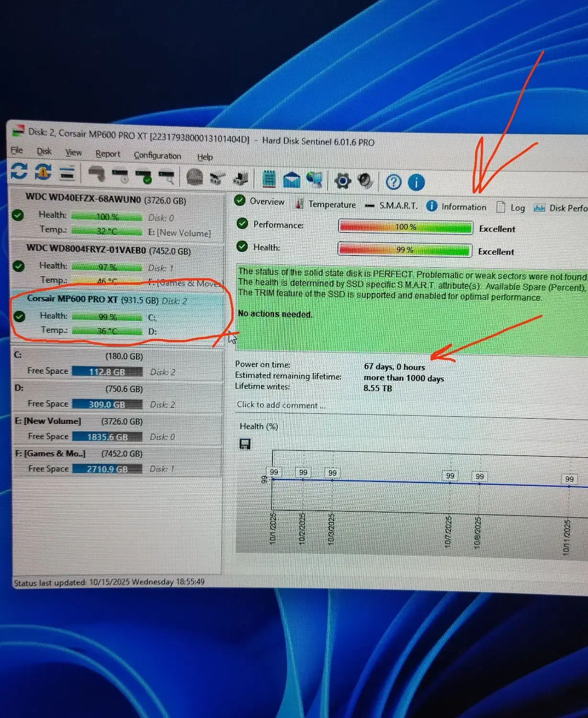Image resolution: width=588 pixels, height=718 pixels.
Task: Click the C: drive free space bar
Action: click(107, 372)
